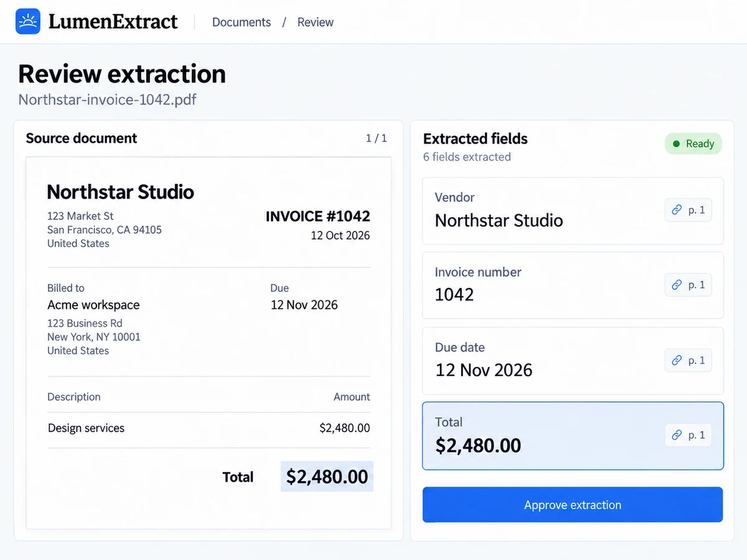Click the 123 Business Rd address line

[85, 324]
